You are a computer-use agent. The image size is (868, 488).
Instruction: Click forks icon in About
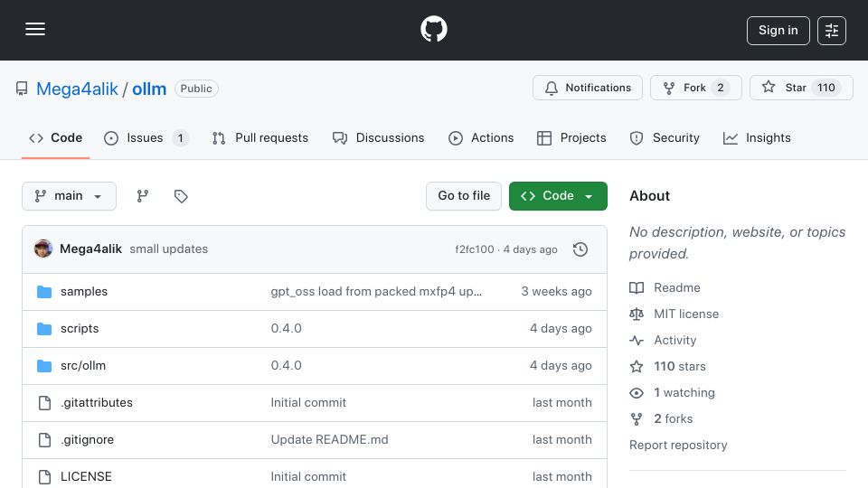pyautogui.click(x=637, y=418)
